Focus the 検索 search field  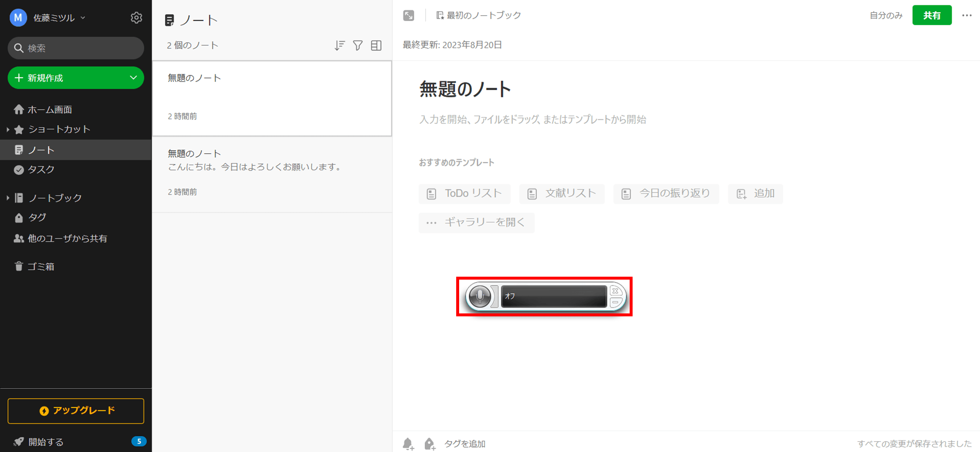76,48
